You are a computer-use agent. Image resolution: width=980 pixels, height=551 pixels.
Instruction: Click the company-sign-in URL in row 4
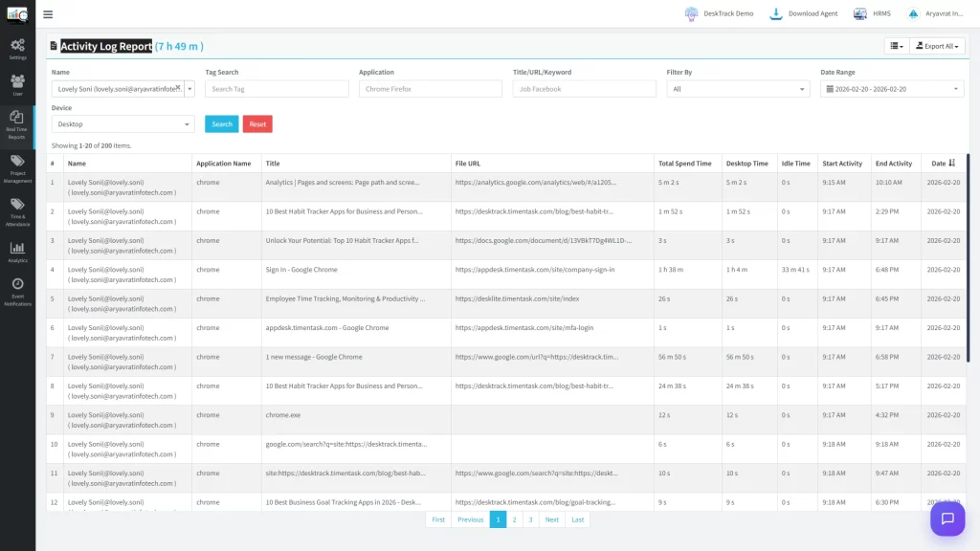click(x=535, y=269)
